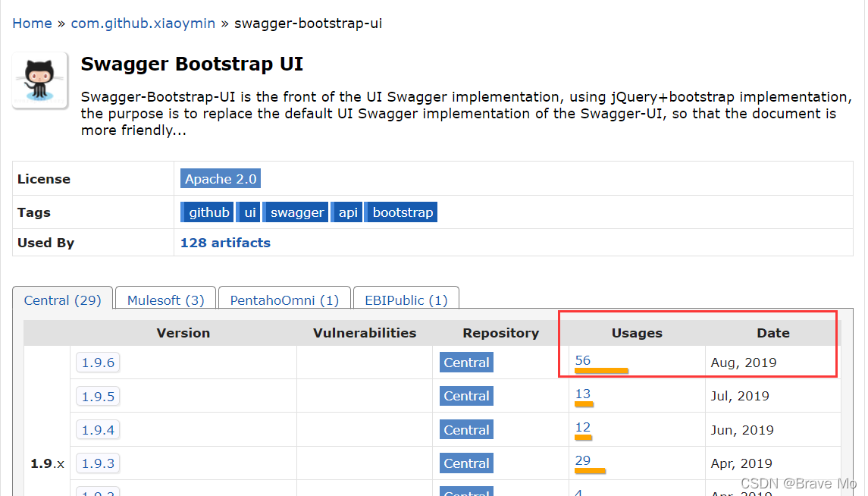868x496 pixels.
Task: Open version 1.9.5
Action: point(98,397)
